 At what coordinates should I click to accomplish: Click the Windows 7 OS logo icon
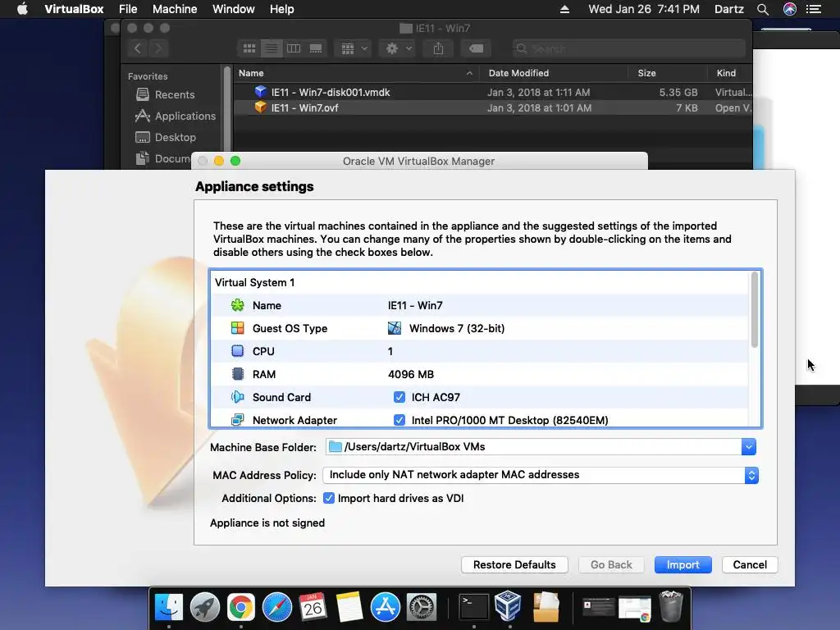click(x=395, y=328)
